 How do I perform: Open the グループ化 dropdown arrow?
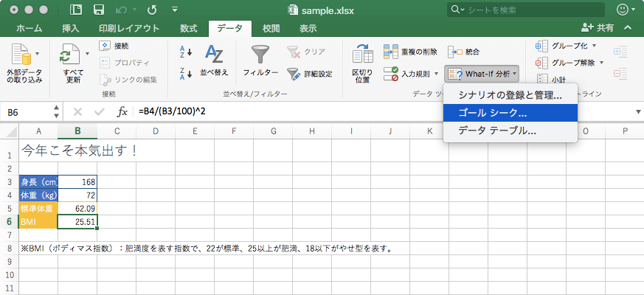tap(594, 46)
